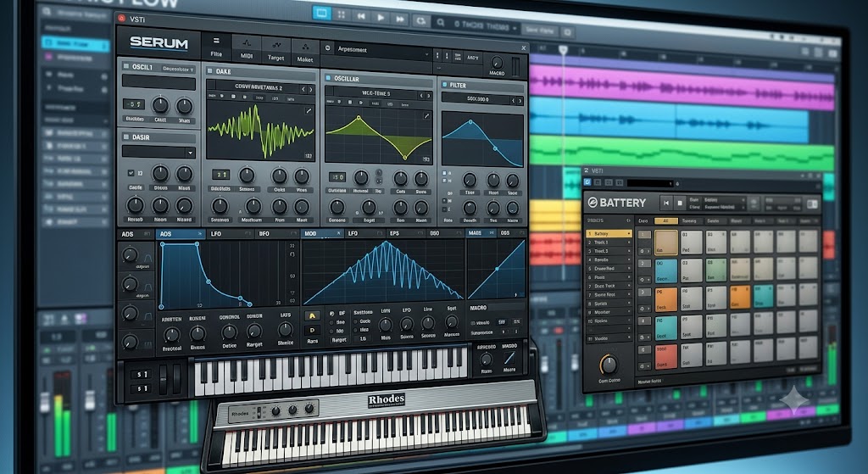Click the Erectoal envelope knob
The width and height of the screenshot is (868, 474).
pos(171,334)
